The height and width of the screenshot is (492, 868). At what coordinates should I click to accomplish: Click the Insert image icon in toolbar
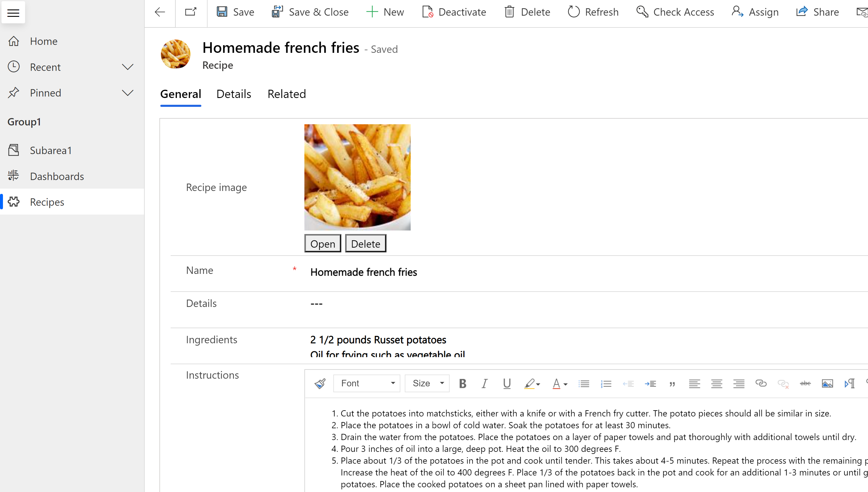click(x=827, y=383)
